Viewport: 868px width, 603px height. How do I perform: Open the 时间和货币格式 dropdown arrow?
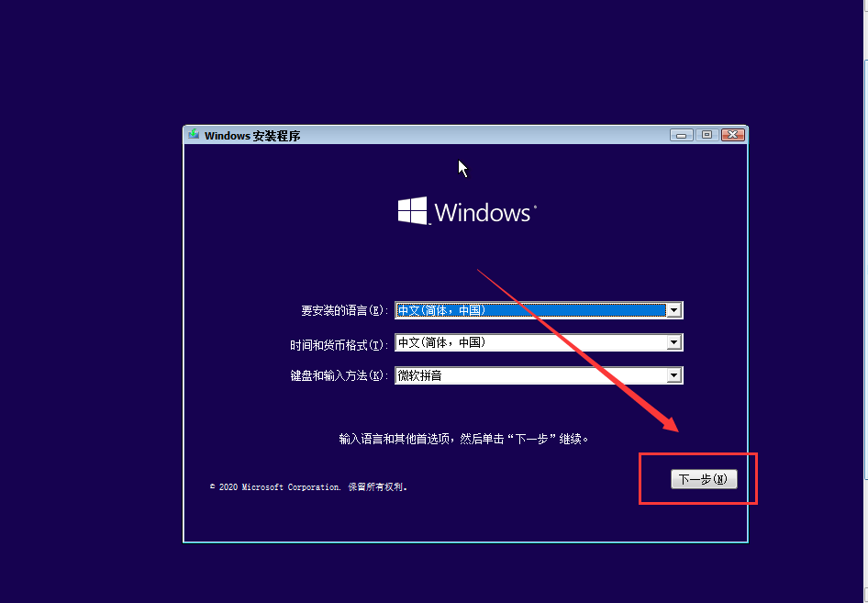pos(673,342)
